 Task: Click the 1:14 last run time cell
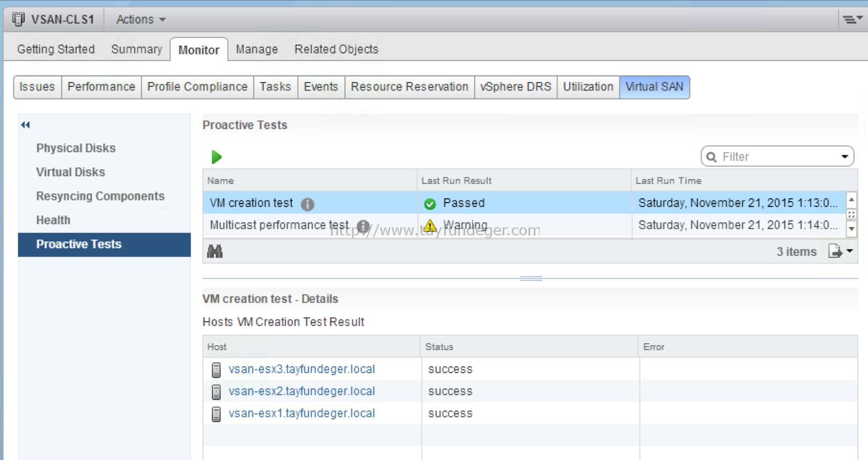[x=738, y=225]
